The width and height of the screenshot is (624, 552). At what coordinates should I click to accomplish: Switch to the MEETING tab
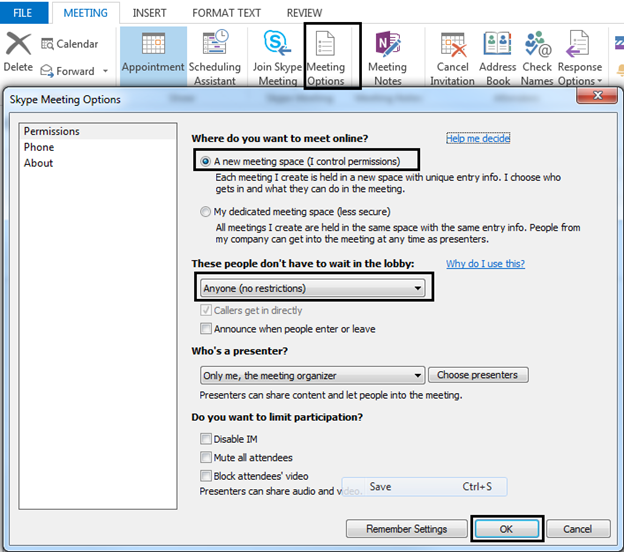[x=86, y=13]
